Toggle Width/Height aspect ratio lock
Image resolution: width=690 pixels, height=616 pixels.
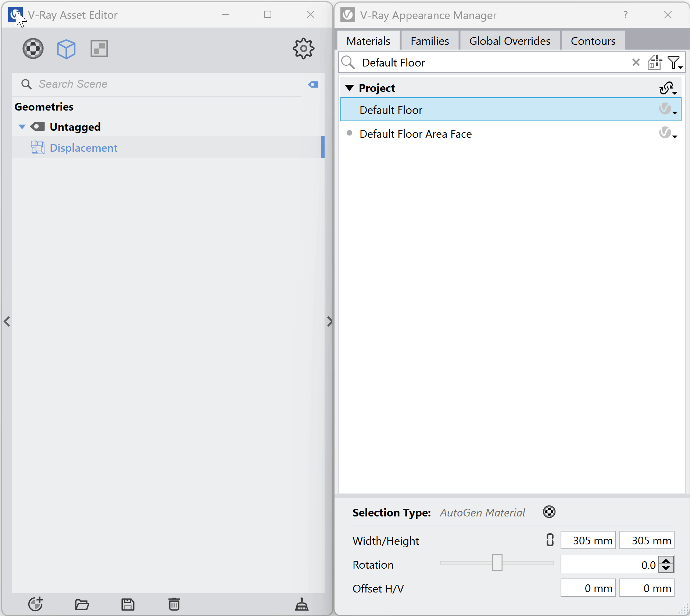click(550, 540)
